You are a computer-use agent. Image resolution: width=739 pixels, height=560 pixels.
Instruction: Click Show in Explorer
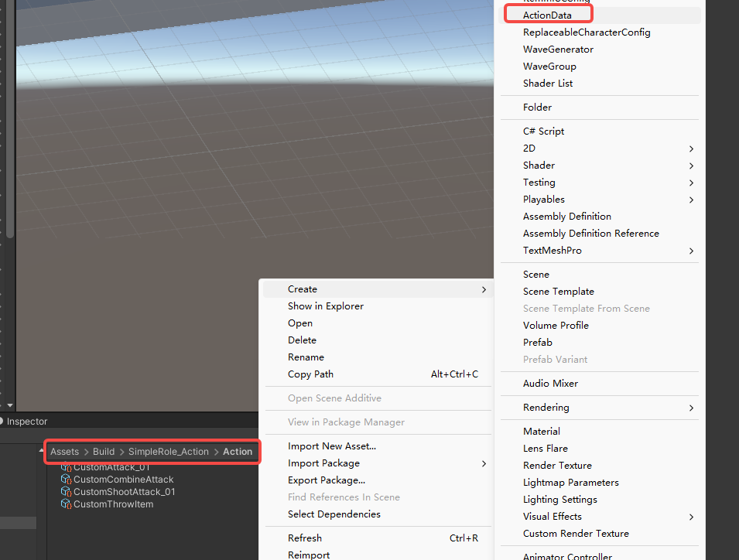tap(325, 306)
